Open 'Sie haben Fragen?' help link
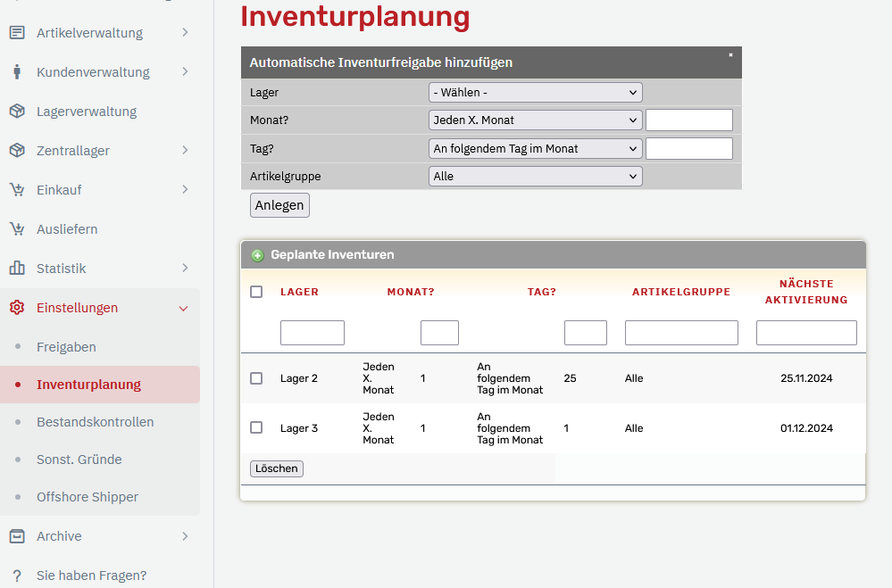 (92, 576)
